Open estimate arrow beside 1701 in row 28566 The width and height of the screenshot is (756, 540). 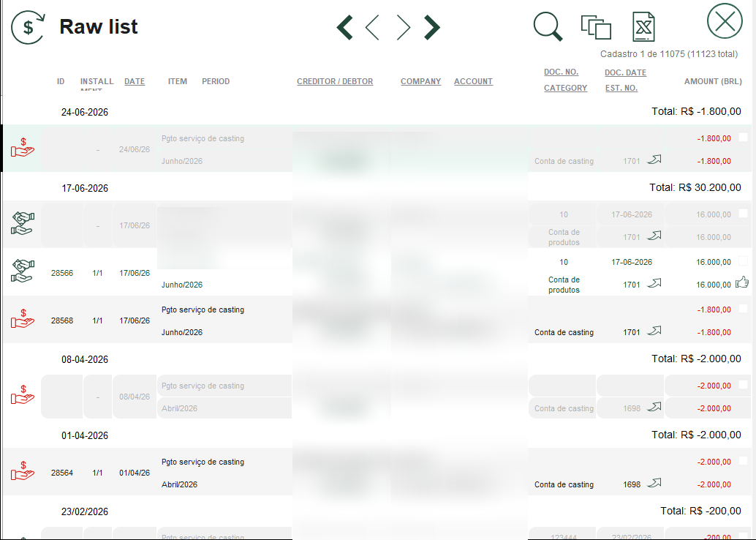(654, 283)
